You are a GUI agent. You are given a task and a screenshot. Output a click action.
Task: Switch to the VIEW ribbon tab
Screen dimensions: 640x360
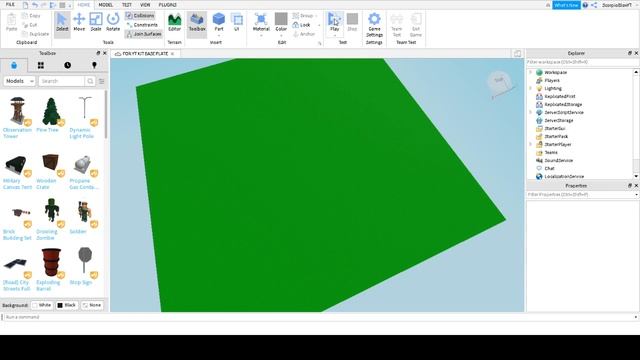(x=145, y=5)
